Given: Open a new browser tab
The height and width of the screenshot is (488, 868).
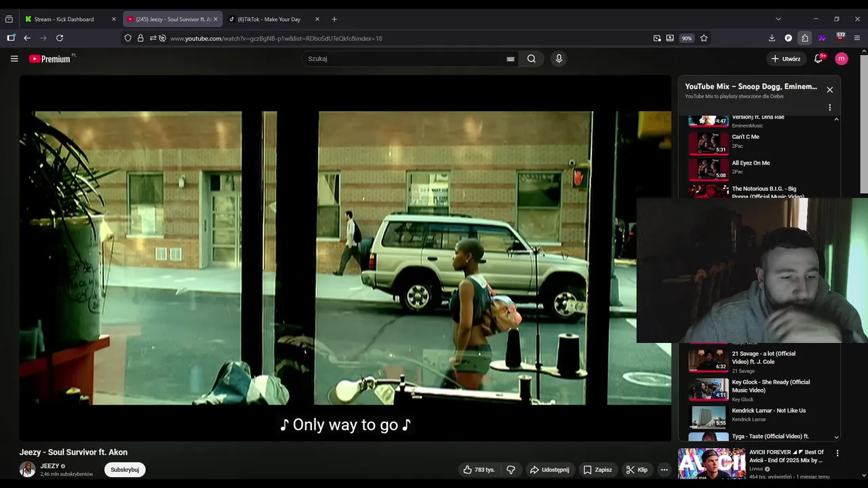Looking at the screenshot, I should (x=334, y=19).
